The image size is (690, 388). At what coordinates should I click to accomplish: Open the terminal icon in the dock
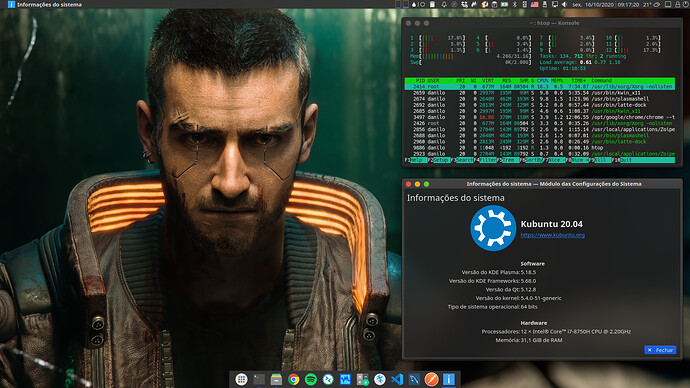[x=259, y=379]
